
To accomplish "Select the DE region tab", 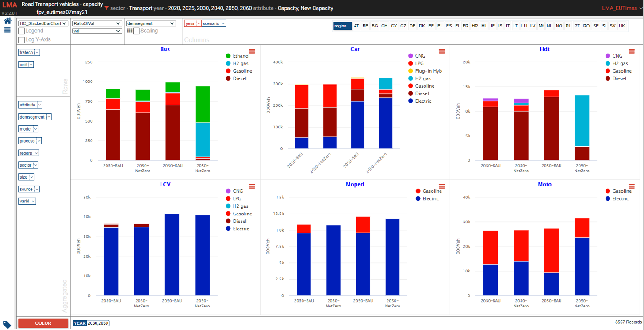I will (412, 26).
